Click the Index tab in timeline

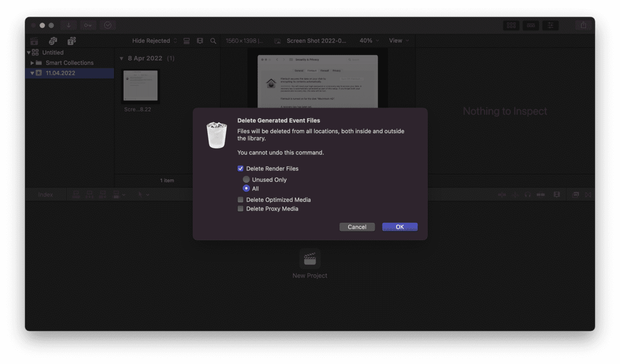45,195
